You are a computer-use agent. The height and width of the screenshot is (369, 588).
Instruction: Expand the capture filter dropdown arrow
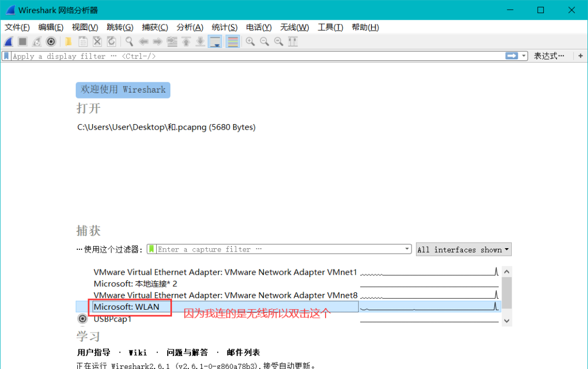(407, 249)
